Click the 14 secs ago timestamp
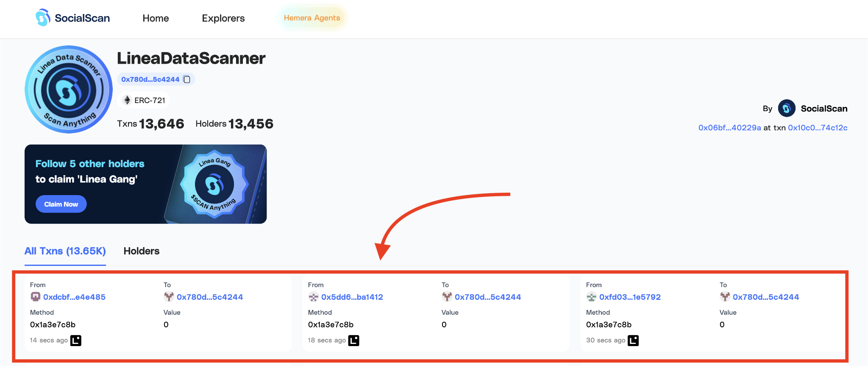This screenshot has width=868, height=366. 49,340
